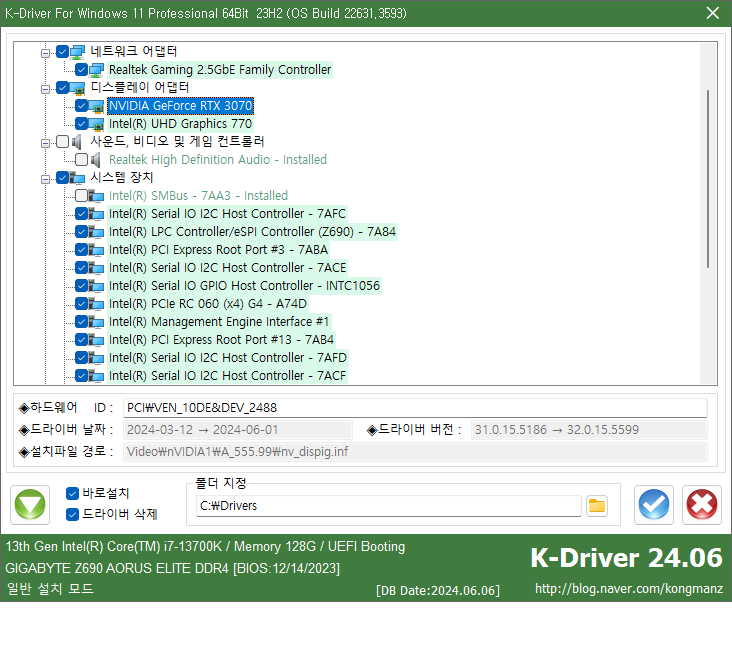
Task: Click the Realtek High Definition Audio speaker icon
Action: pyautogui.click(x=95, y=160)
